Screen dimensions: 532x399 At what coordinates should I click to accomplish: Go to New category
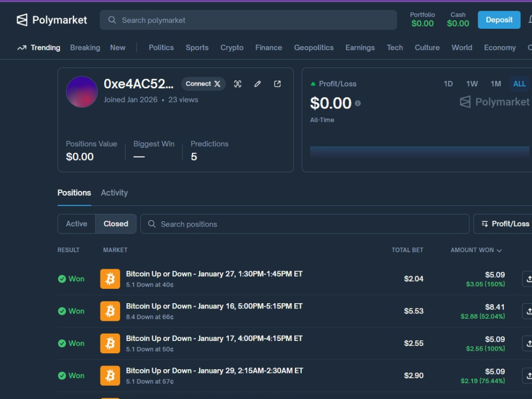(118, 48)
